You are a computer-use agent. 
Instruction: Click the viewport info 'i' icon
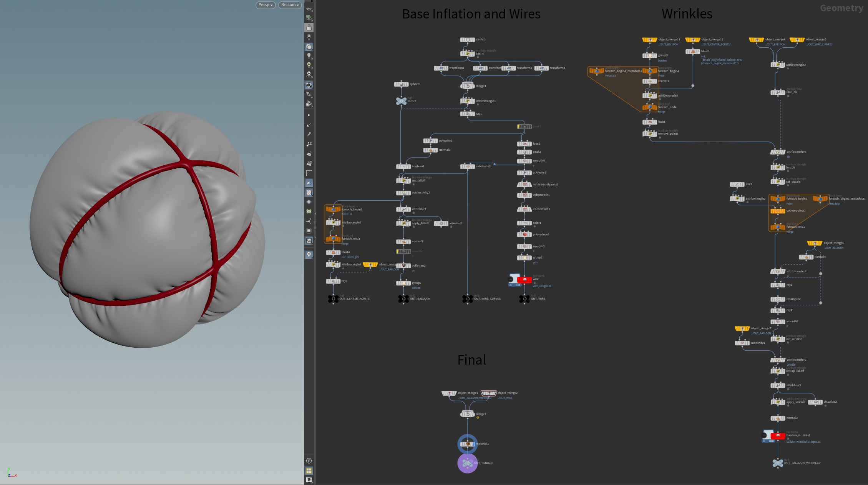309,460
